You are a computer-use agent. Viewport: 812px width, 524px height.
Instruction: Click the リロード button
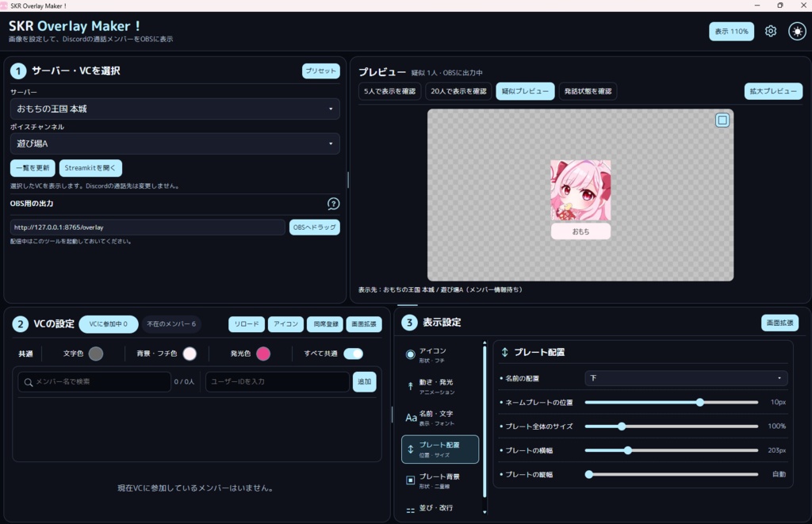247,324
